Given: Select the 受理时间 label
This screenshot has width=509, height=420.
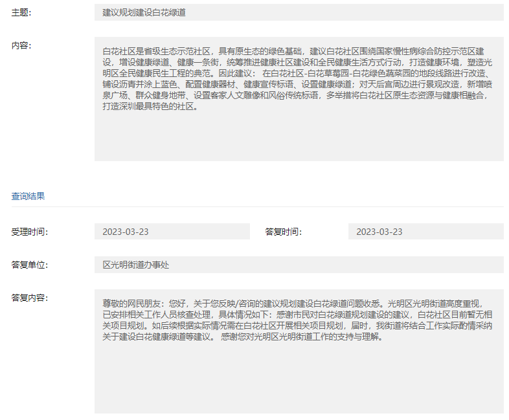Looking at the screenshot, I should (x=29, y=232).
